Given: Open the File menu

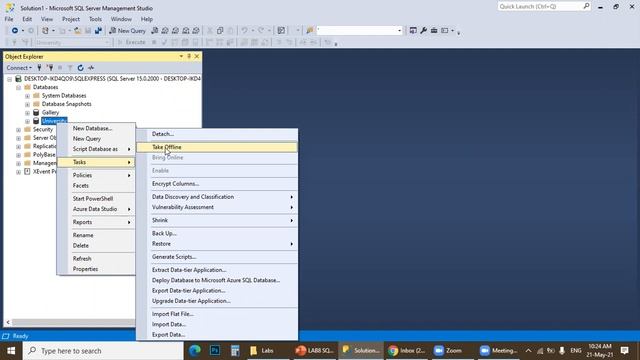Looking at the screenshot, I should tap(9, 19).
